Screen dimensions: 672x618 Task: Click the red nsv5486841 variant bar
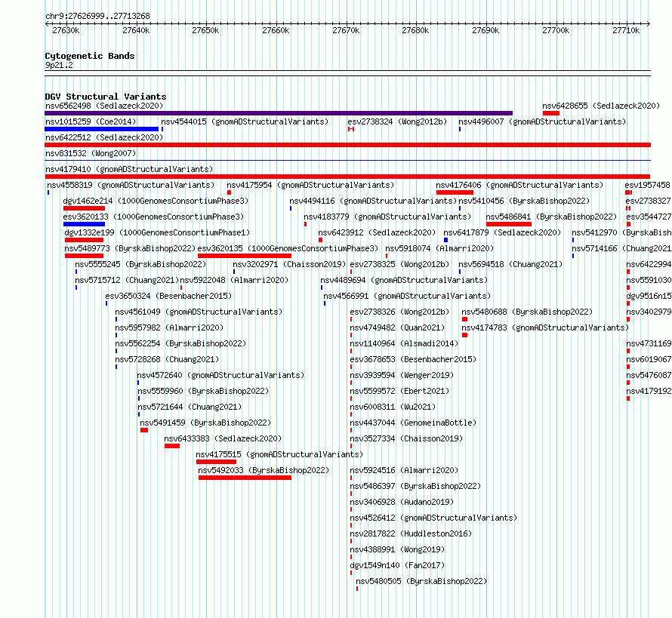(x=509, y=224)
